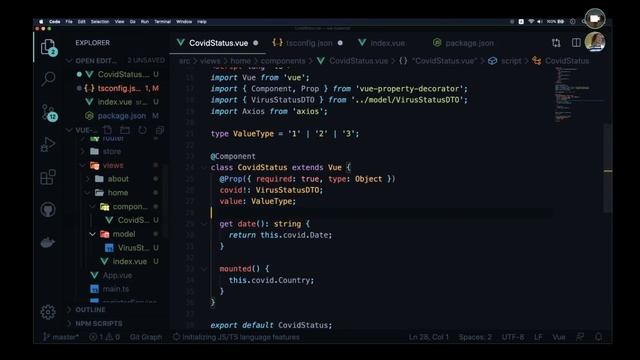Open the Docker view in activity bar

click(48, 242)
